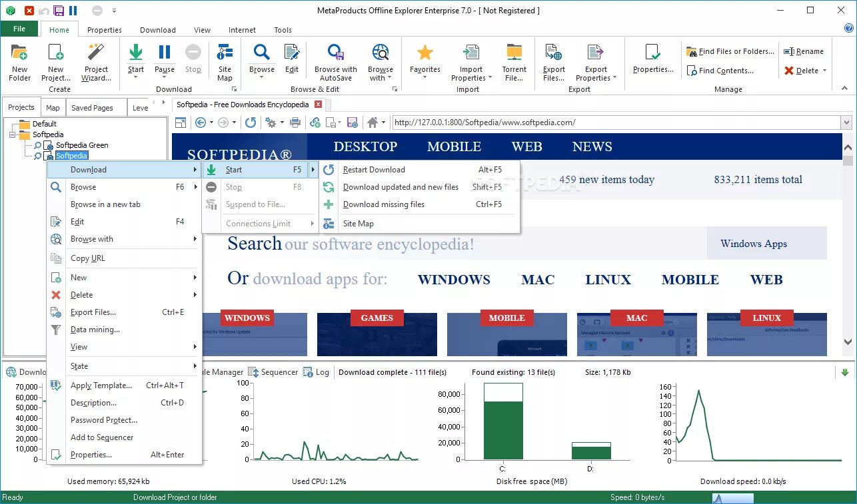
Task: Open the Browse dropdown arrow in ribbon
Action: pos(262,78)
